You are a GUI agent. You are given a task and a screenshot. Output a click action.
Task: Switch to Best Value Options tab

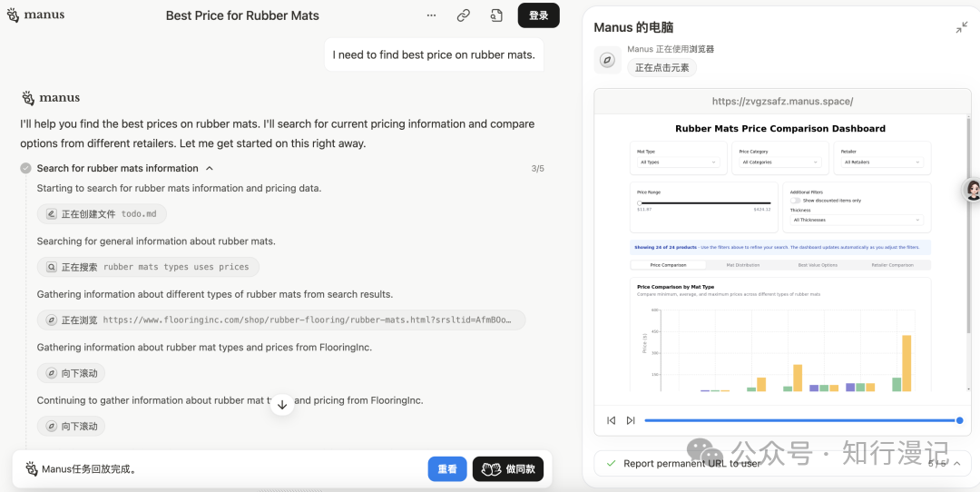(x=818, y=265)
